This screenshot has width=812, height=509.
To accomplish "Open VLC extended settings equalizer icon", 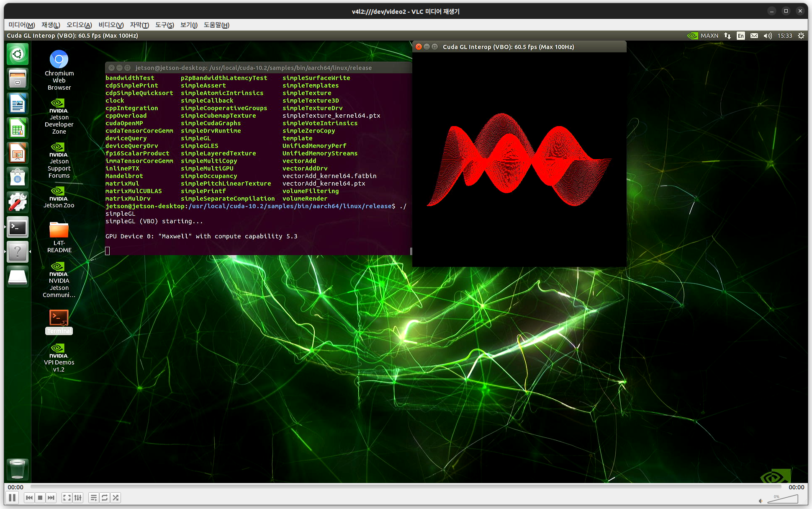I will pos(78,498).
